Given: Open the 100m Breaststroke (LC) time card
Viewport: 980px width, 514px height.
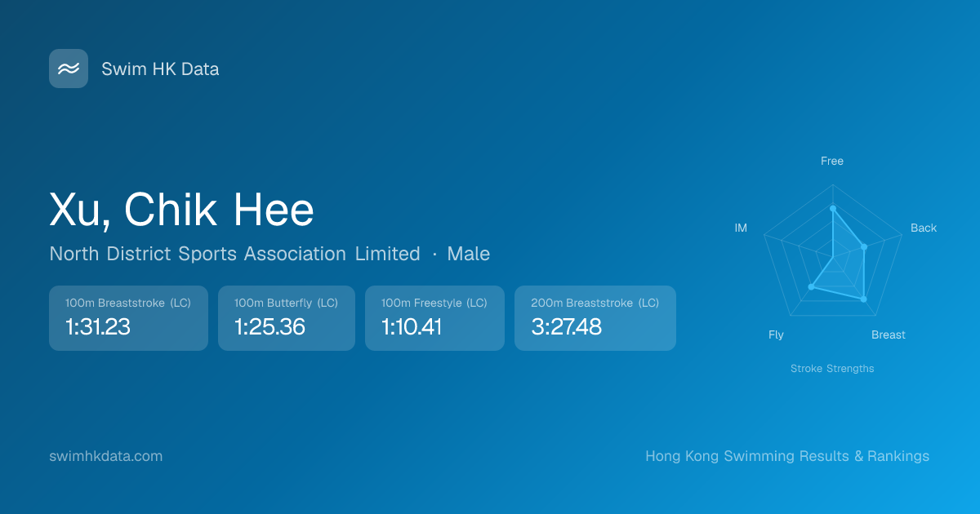Looking at the screenshot, I should coord(128,318).
